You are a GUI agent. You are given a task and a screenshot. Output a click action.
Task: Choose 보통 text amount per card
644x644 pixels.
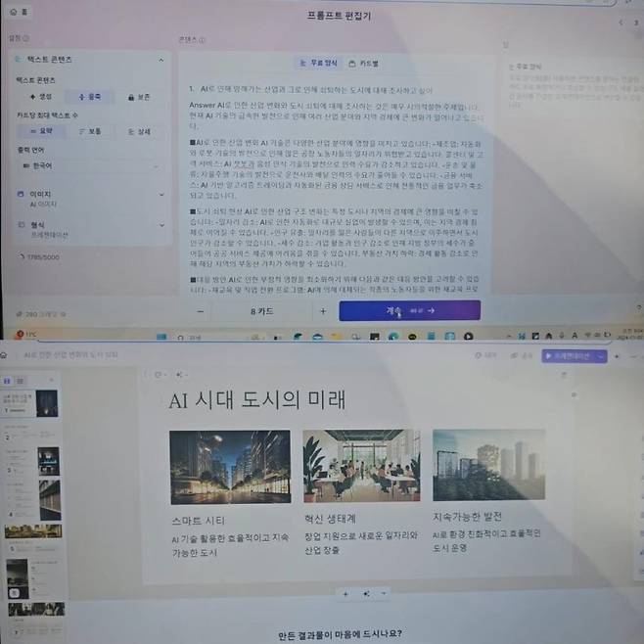pyautogui.click(x=89, y=131)
